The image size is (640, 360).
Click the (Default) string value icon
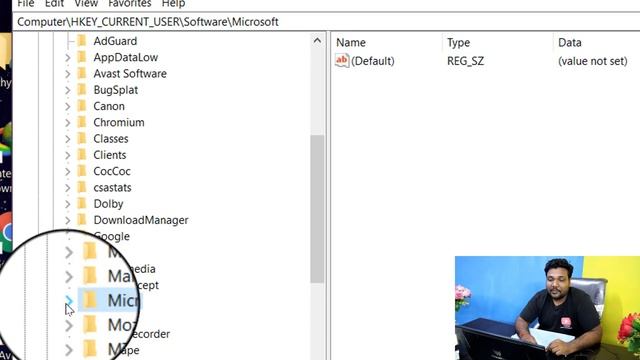(x=342, y=61)
